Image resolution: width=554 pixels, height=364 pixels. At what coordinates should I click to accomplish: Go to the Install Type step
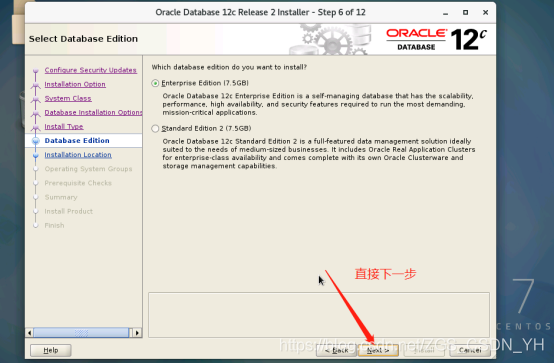pyautogui.click(x=64, y=127)
